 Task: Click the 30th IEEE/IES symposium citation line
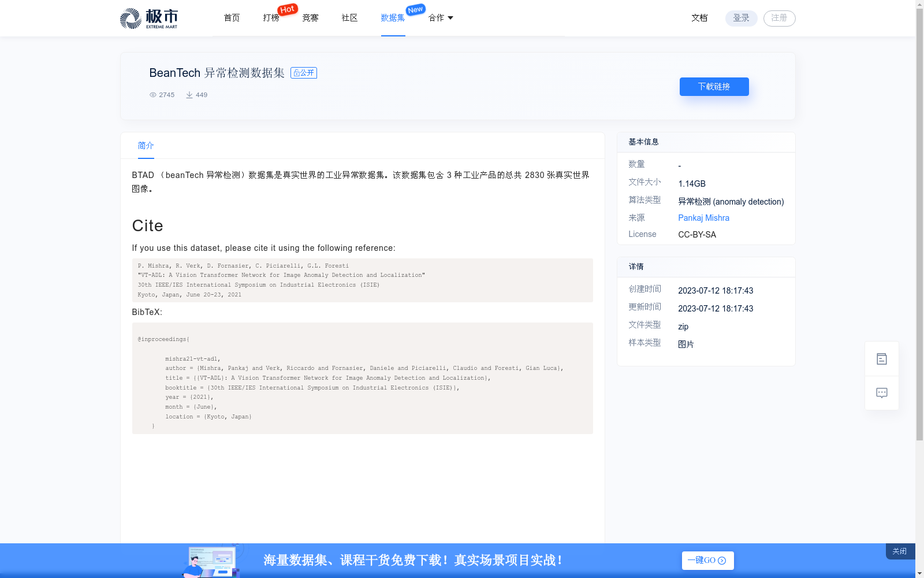(259, 285)
